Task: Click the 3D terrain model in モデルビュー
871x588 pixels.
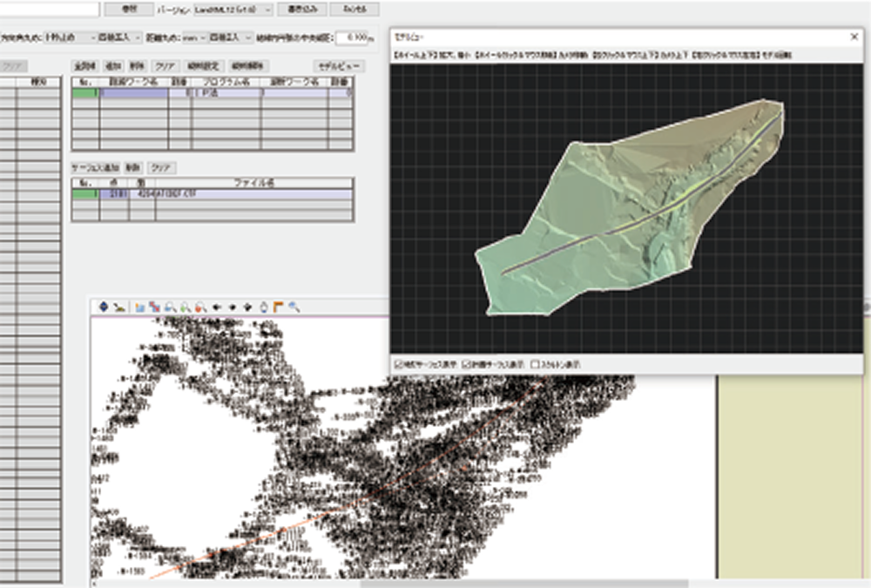Action: coord(628,208)
